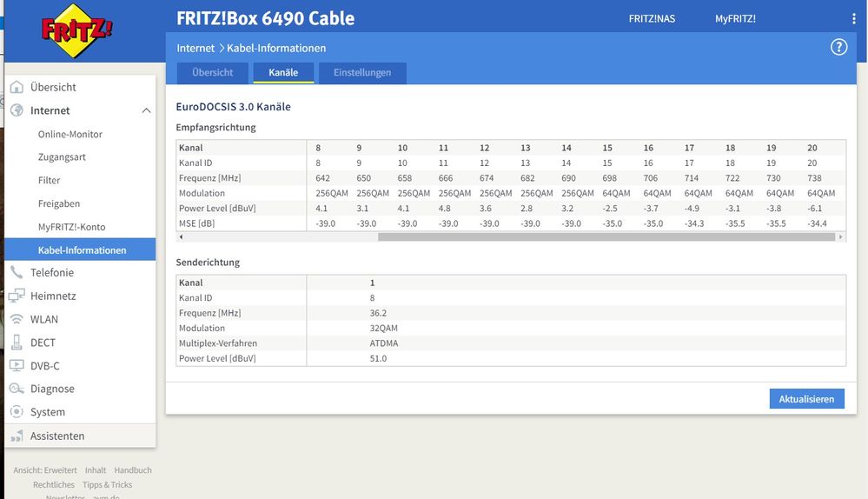The height and width of the screenshot is (499, 868).
Task: Click the FRITZ! logo
Action: tap(76, 30)
